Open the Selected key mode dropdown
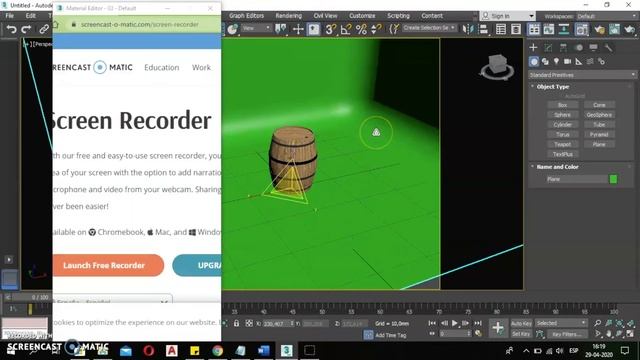640x360 pixels. [560, 323]
